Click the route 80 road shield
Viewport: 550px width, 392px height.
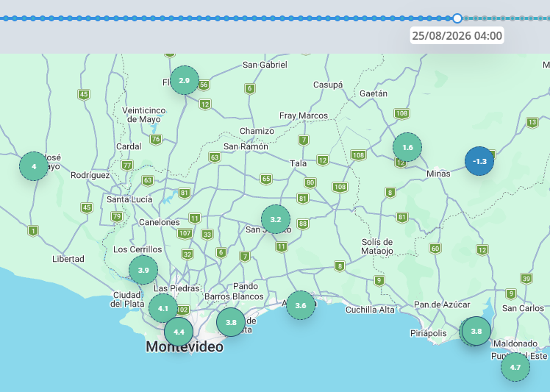pyautogui.click(x=310, y=182)
